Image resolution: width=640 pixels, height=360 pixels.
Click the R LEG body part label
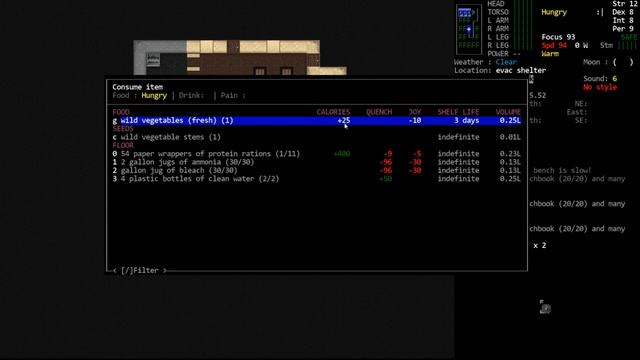[x=498, y=45]
